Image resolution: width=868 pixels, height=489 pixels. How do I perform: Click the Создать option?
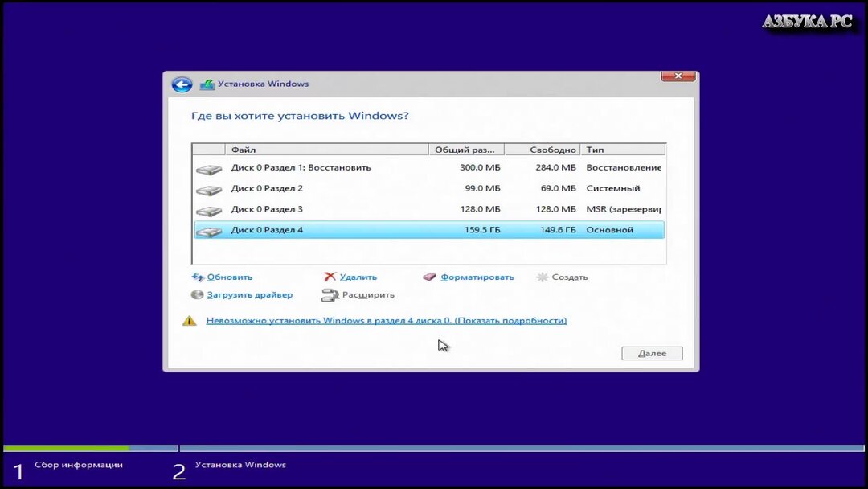(x=570, y=277)
